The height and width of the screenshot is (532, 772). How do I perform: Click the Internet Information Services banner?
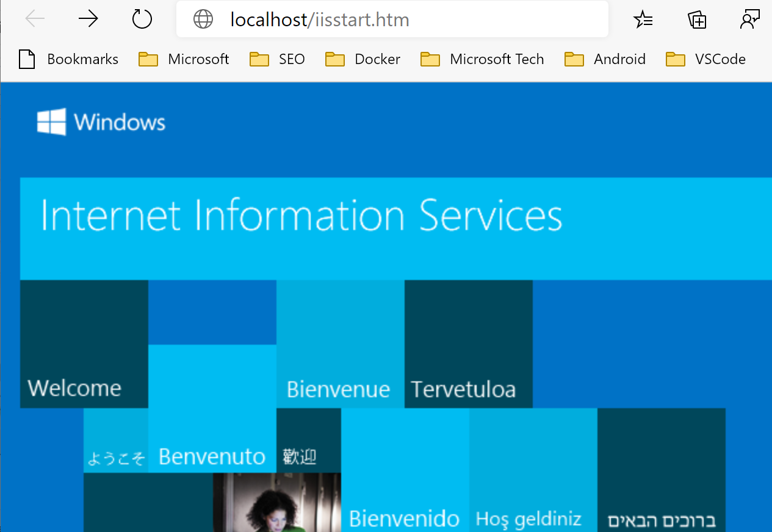click(x=396, y=229)
